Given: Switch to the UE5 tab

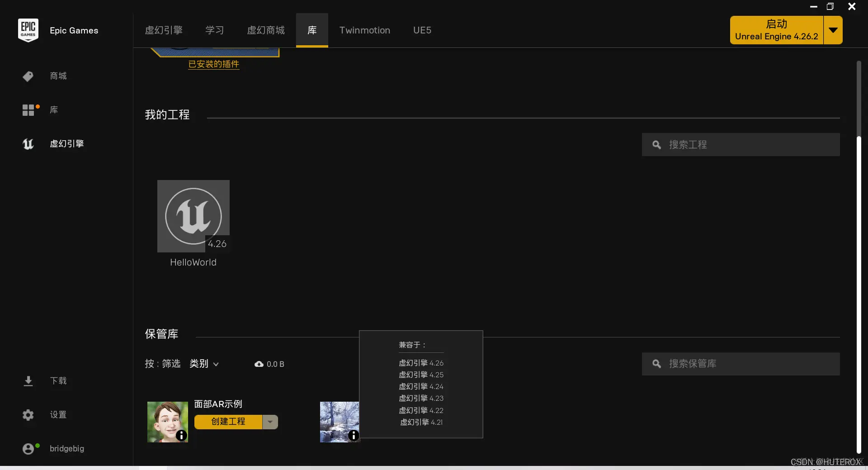Looking at the screenshot, I should click(x=422, y=30).
